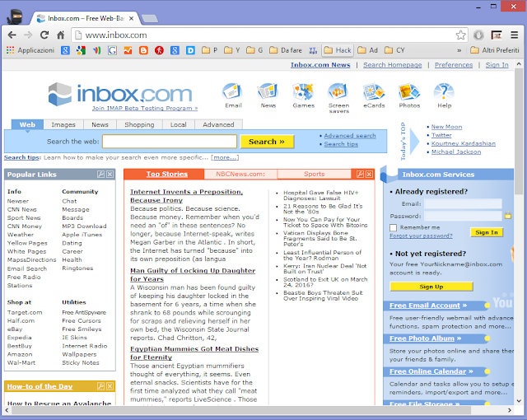Open Chrome menu hamburger icon
This screenshot has height=420, width=527.
pyautogui.click(x=514, y=35)
